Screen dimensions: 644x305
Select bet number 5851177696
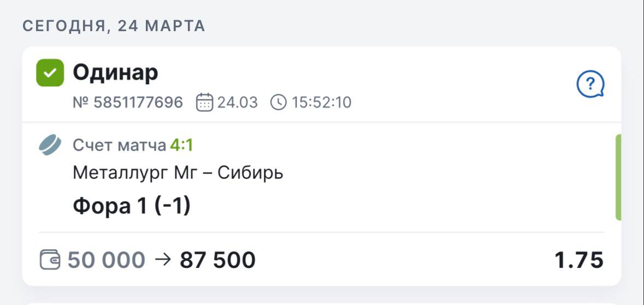tap(128, 102)
